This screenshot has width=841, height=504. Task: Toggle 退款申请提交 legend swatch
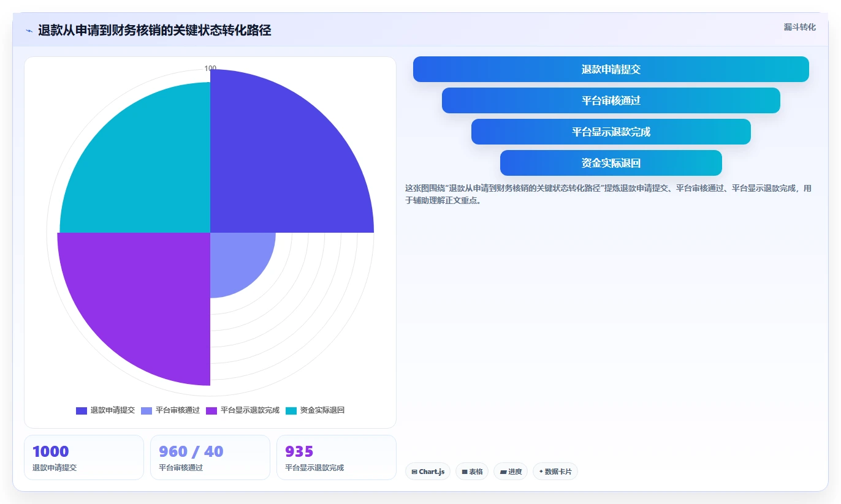point(82,410)
